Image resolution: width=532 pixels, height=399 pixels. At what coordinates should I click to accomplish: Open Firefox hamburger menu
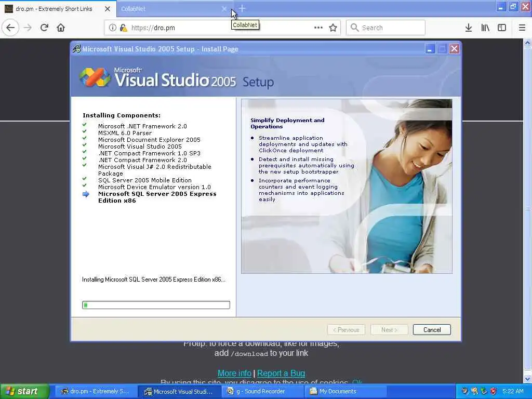(x=522, y=28)
